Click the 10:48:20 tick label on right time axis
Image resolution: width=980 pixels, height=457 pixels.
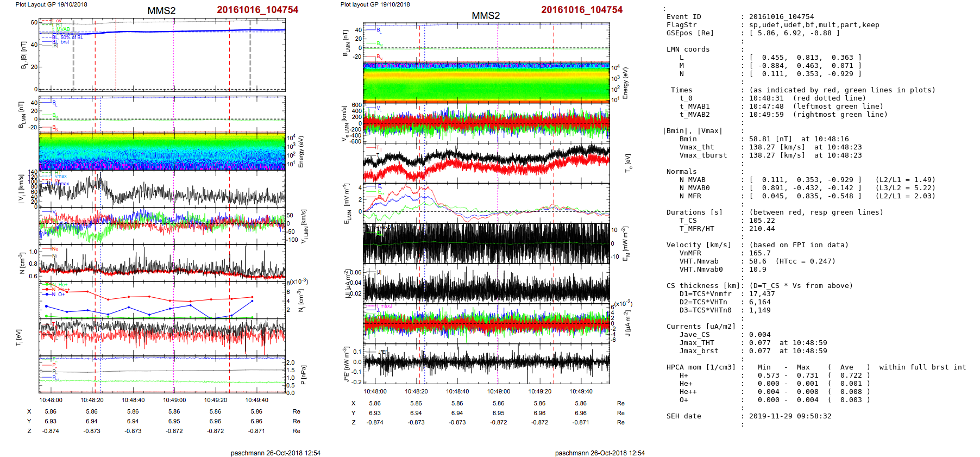(x=416, y=391)
